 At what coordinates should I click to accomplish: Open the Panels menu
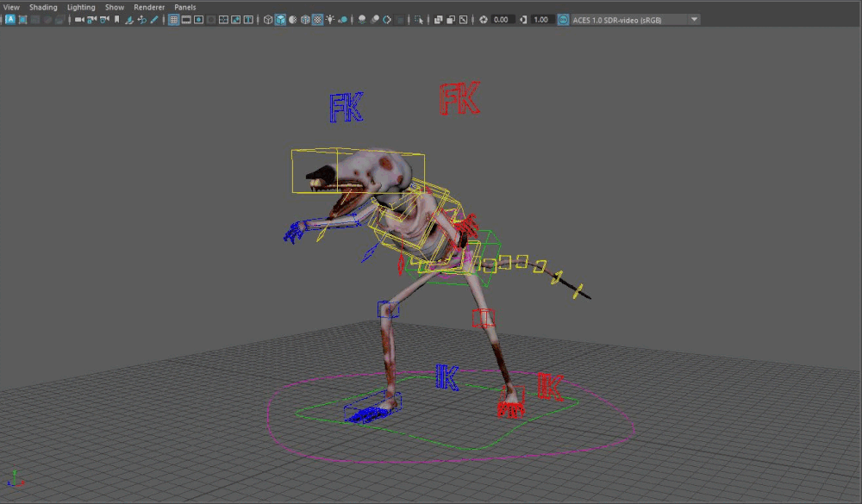pos(184,7)
